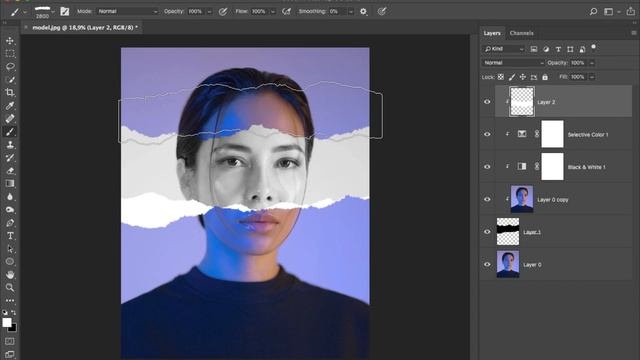Screen dimensions: 640x360
Task: Select the Layers tab
Action: 492,33
